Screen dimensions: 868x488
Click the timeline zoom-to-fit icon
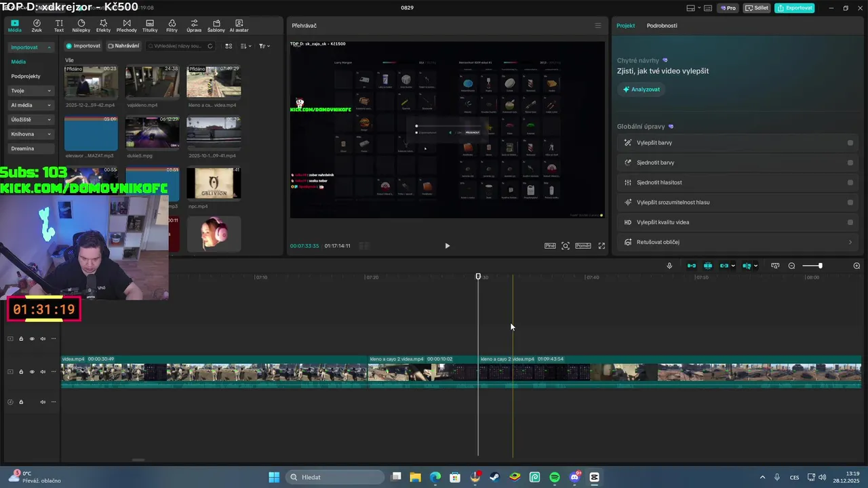tap(775, 266)
